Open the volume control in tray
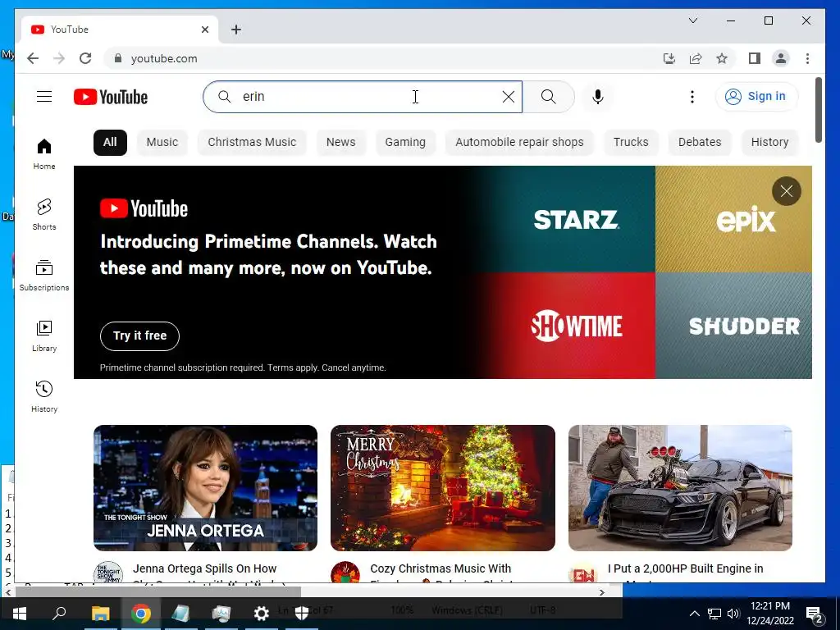840x630 pixels. click(x=733, y=614)
